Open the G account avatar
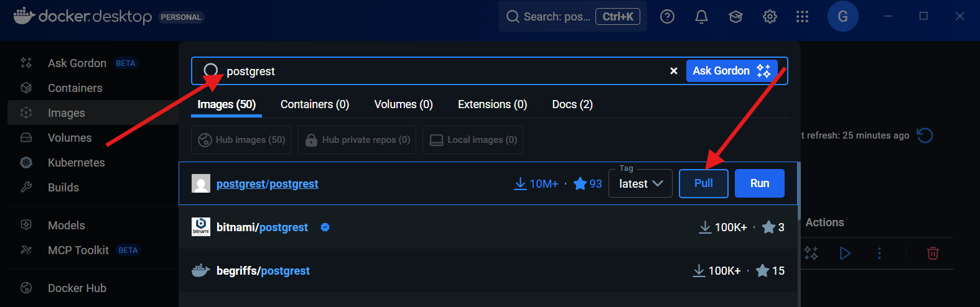This screenshot has width=980, height=307. coord(842,16)
